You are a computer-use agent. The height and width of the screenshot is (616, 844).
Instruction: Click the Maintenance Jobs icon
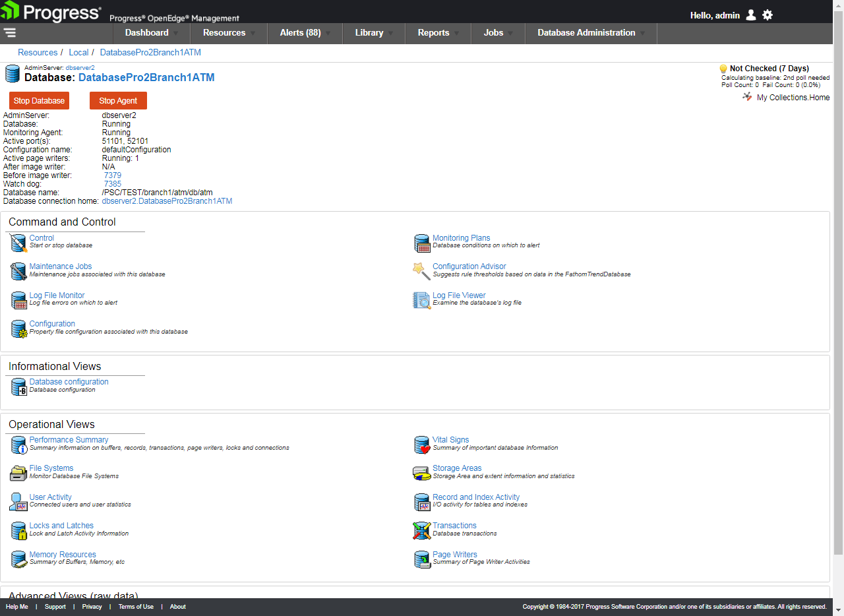tap(18, 271)
